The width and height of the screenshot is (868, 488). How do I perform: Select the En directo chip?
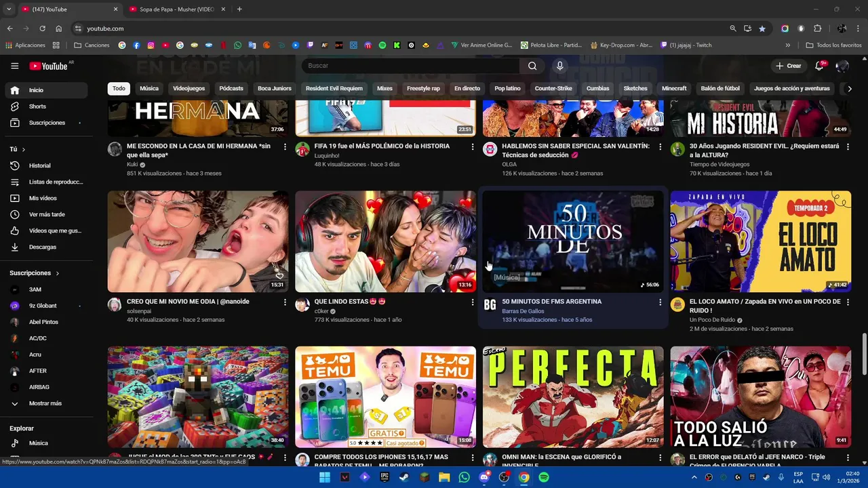[467, 89]
